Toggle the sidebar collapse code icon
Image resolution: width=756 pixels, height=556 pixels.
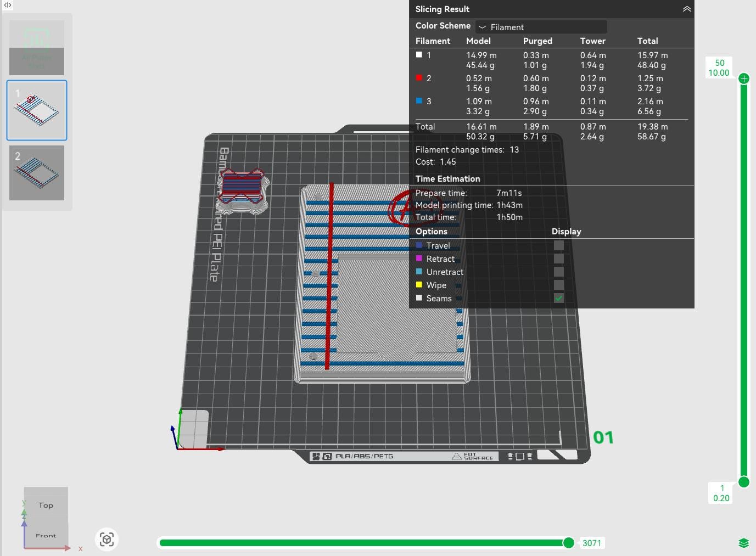[8, 5]
